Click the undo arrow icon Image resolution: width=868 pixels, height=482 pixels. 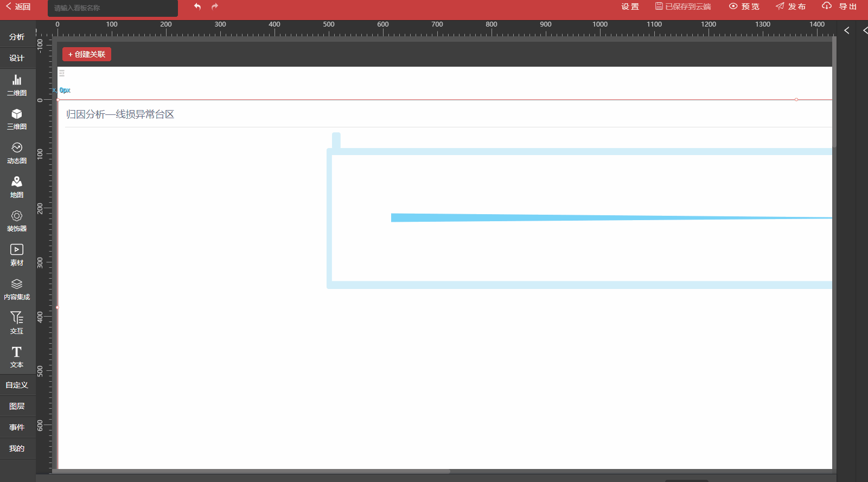pos(197,7)
